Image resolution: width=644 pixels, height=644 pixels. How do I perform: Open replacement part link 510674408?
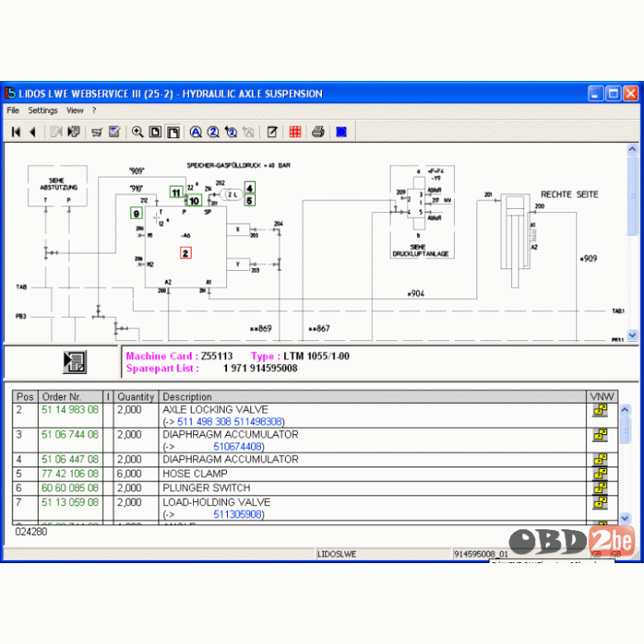pyautogui.click(x=238, y=447)
